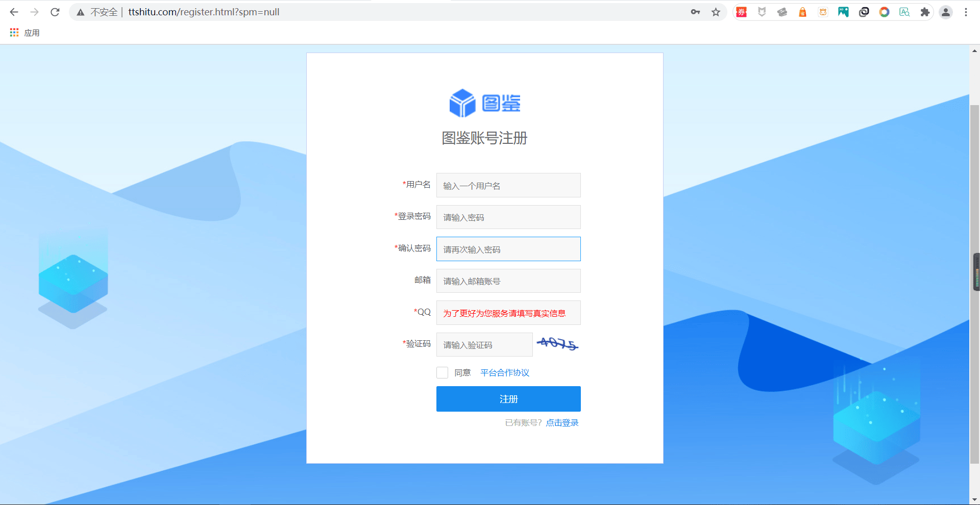
Task: Bookmark this page with the star
Action: pos(716,12)
